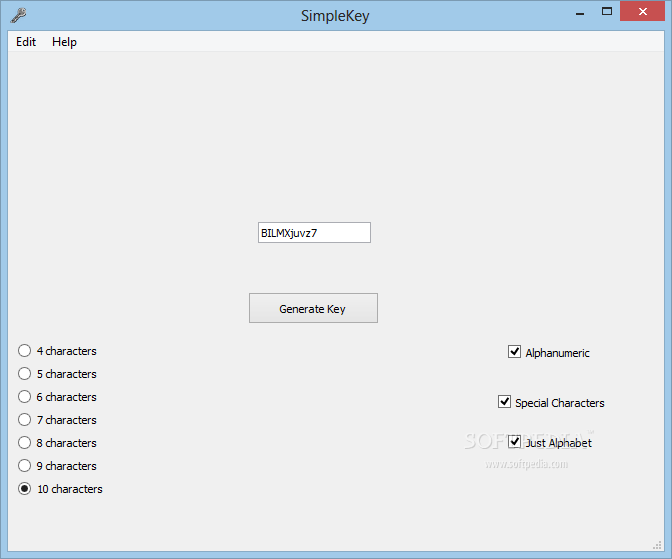
Task: Minimize the SimpleKey window
Action: pyautogui.click(x=580, y=12)
